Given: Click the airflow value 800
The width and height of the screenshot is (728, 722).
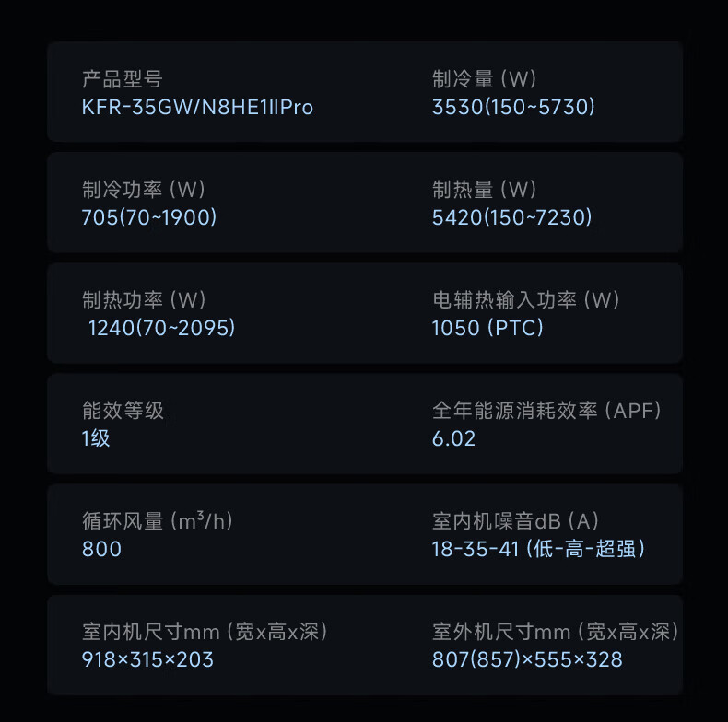Looking at the screenshot, I should pyautogui.click(x=101, y=549).
